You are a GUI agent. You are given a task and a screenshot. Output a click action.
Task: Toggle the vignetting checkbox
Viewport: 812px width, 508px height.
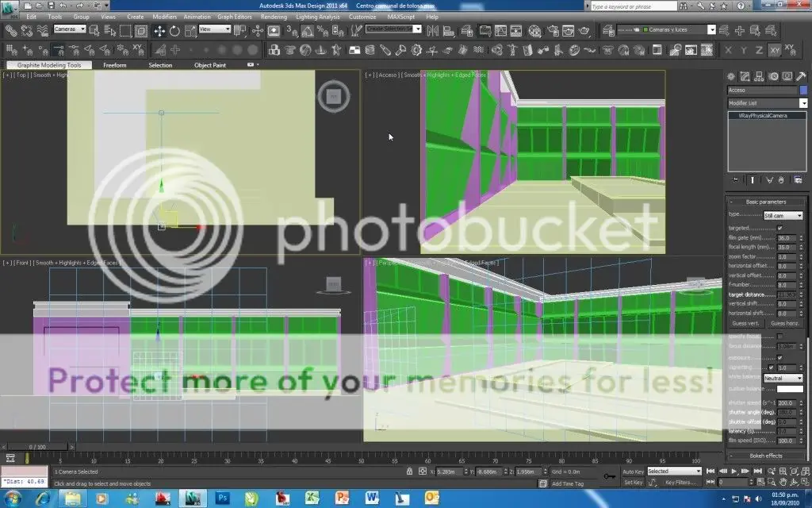point(772,368)
